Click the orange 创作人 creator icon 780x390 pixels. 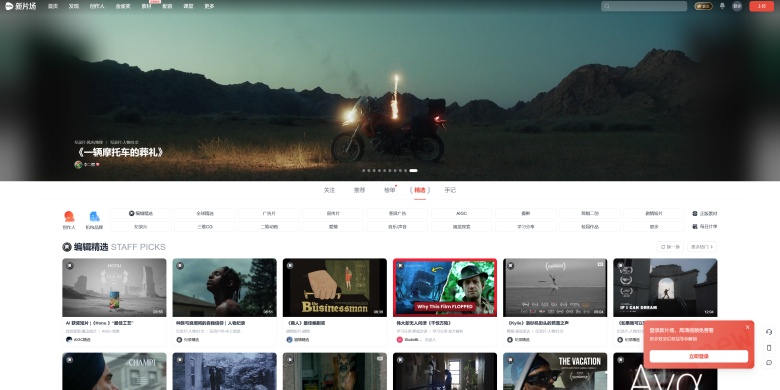(x=69, y=216)
